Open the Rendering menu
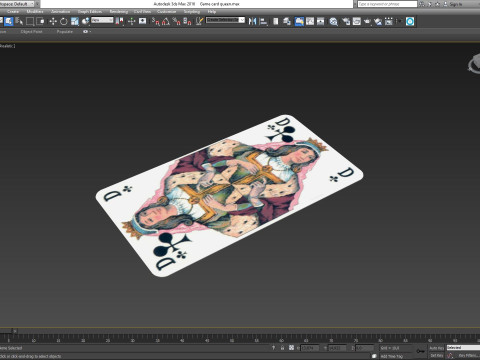Image resolution: width=480 pixels, height=360 pixels. pyautogui.click(x=119, y=11)
